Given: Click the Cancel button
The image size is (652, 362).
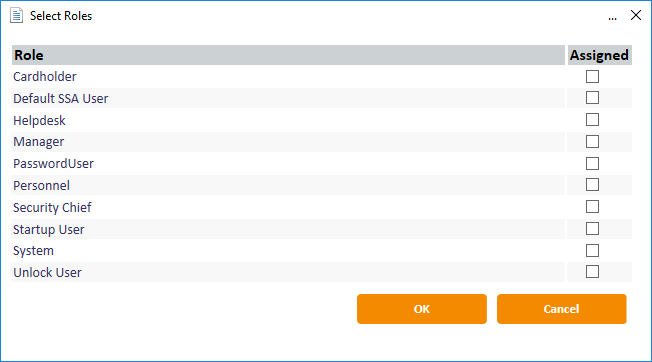Looking at the screenshot, I should 561,309.
